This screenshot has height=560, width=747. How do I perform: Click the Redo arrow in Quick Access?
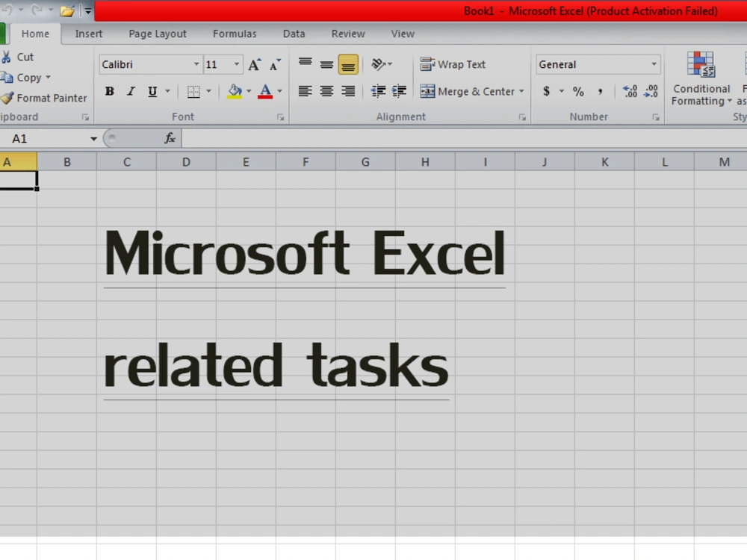[37, 10]
